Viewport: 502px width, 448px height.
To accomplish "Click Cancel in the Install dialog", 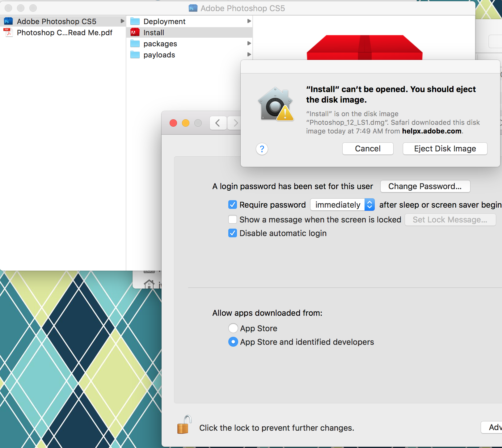I will click(x=368, y=149).
